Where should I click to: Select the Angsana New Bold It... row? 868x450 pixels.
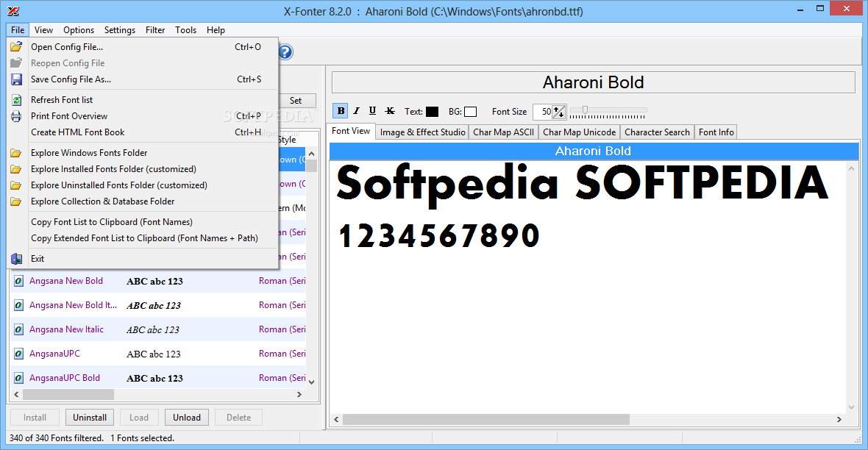point(157,305)
